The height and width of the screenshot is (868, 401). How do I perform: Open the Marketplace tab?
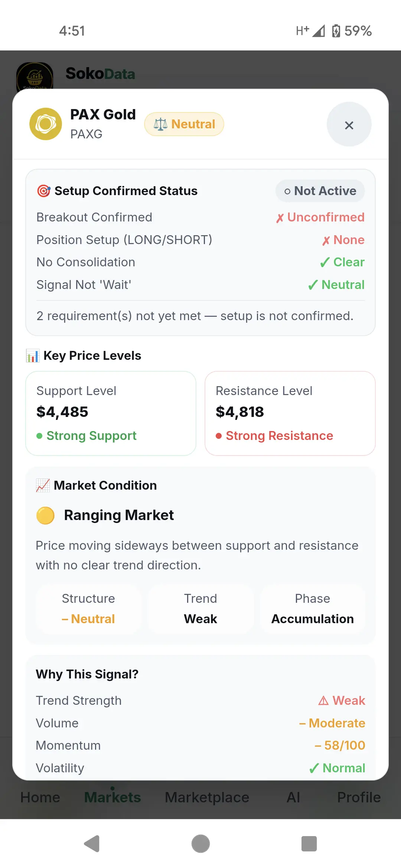[x=207, y=798]
